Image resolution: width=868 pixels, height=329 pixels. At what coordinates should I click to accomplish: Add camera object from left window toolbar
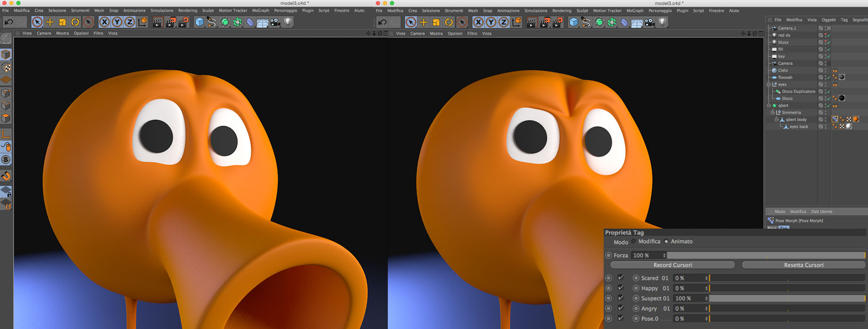coord(275,22)
